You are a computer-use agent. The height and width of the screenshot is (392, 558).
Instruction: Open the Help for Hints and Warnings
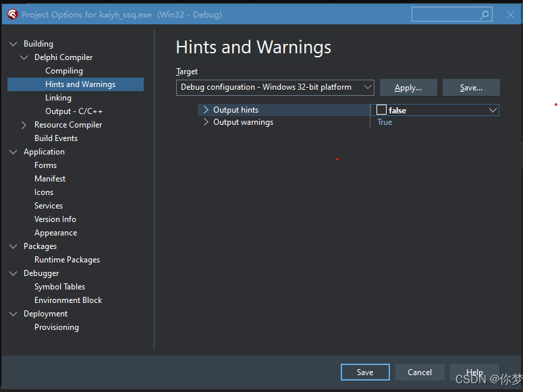(474, 372)
